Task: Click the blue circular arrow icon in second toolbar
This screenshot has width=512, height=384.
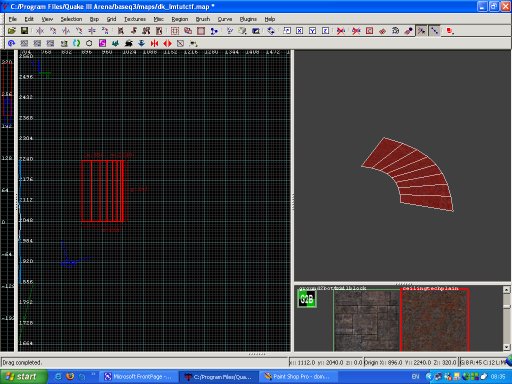Action: (11, 43)
